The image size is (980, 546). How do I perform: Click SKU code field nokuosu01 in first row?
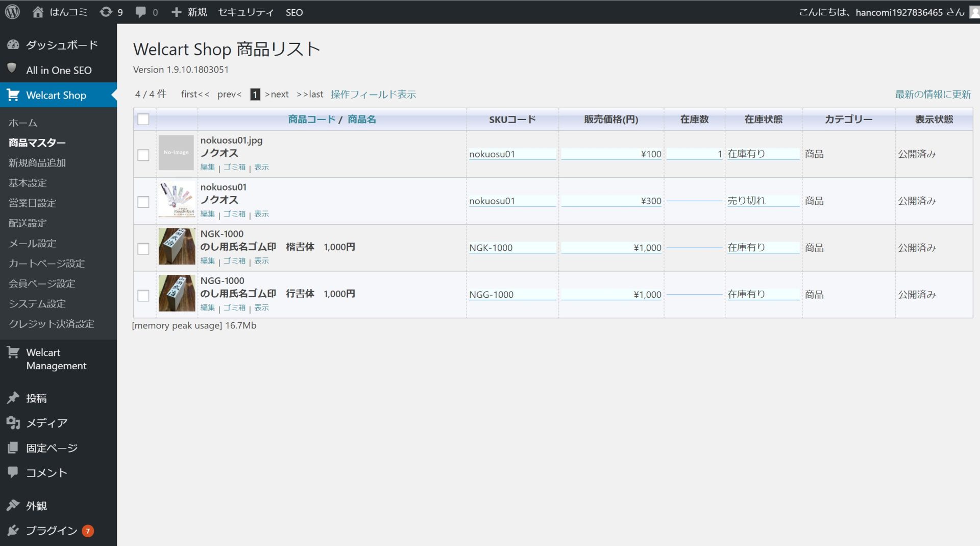coord(512,154)
